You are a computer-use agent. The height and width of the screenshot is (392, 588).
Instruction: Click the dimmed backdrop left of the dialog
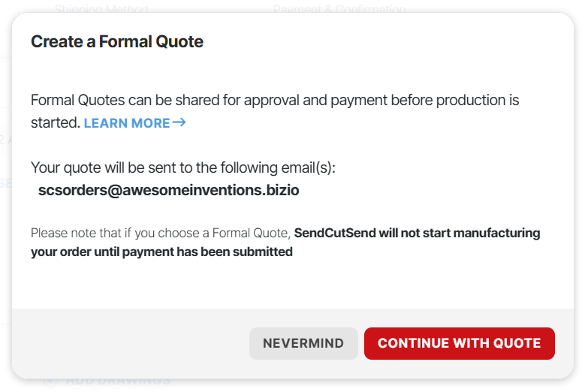pyautogui.click(x=5, y=225)
